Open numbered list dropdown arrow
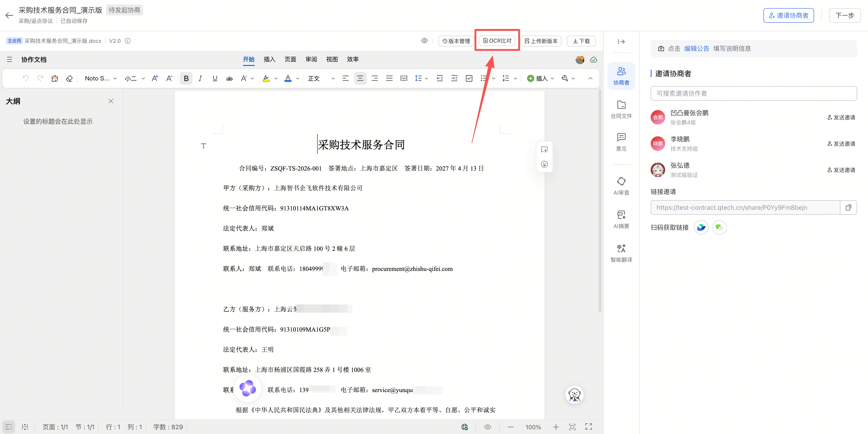The image size is (868, 434). click(x=515, y=79)
